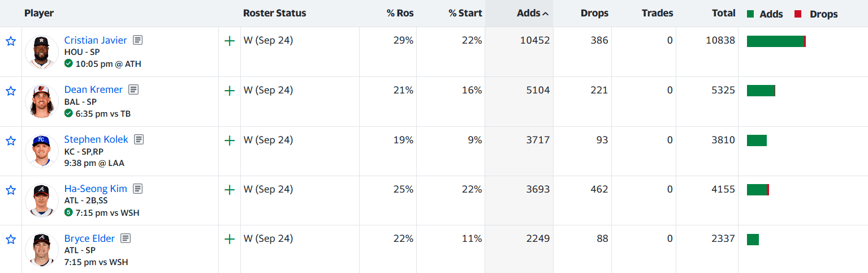This screenshot has height=273, width=868.
Task: Add Cristian Javier with the plus icon
Action: 230,41
